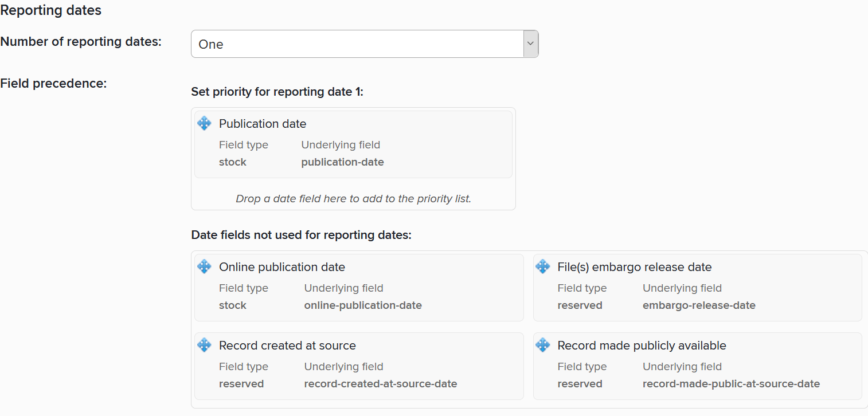Image resolution: width=868 pixels, height=416 pixels.
Task: Click the 'Number of reporting dates:' label
Action: (x=81, y=41)
